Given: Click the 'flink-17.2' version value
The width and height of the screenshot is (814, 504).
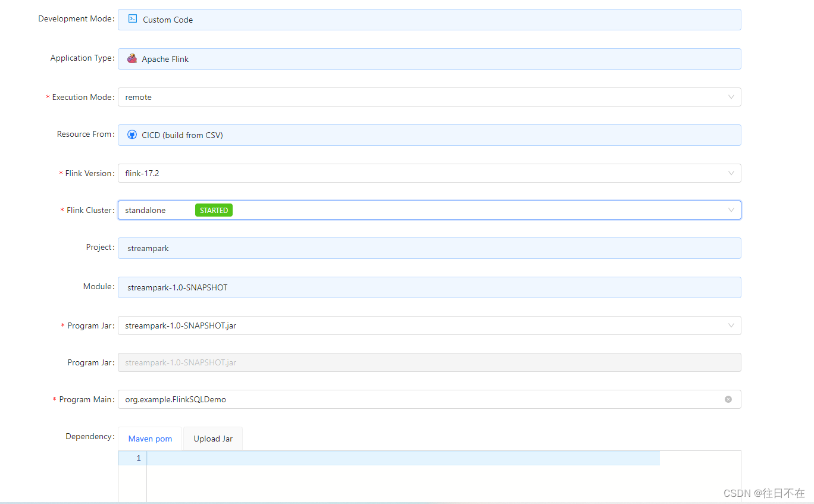Looking at the screenshot, I should (142, 173).
